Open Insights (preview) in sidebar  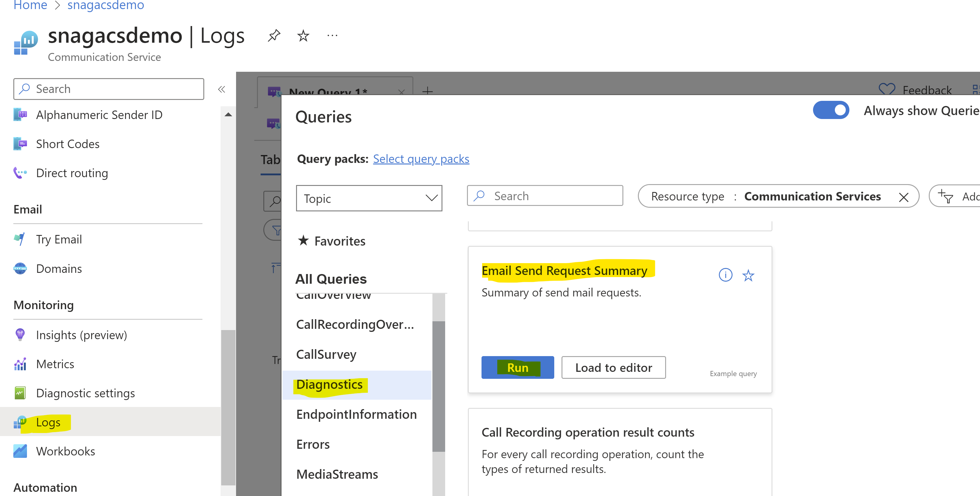click(x=81, y=335)
